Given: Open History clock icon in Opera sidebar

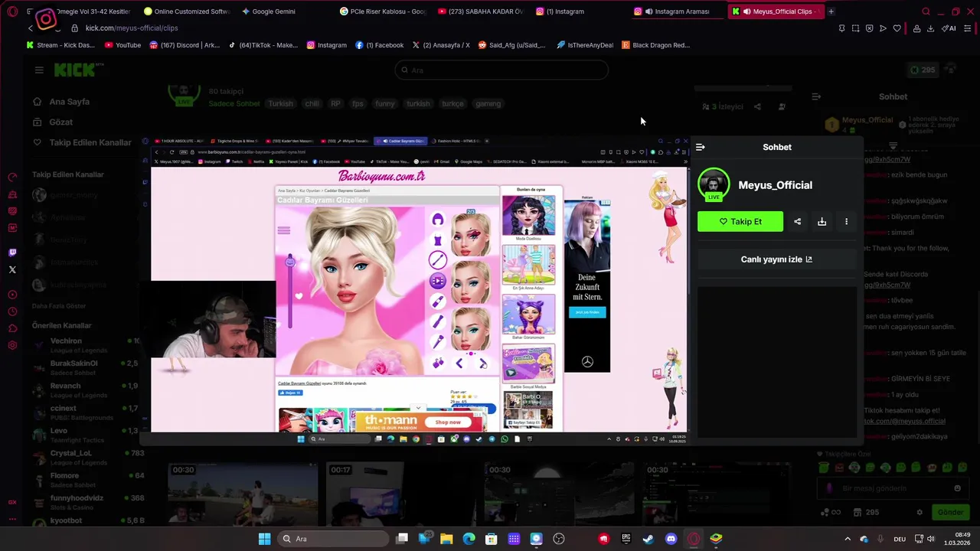Looking at the screenshot, I should 12,311.
